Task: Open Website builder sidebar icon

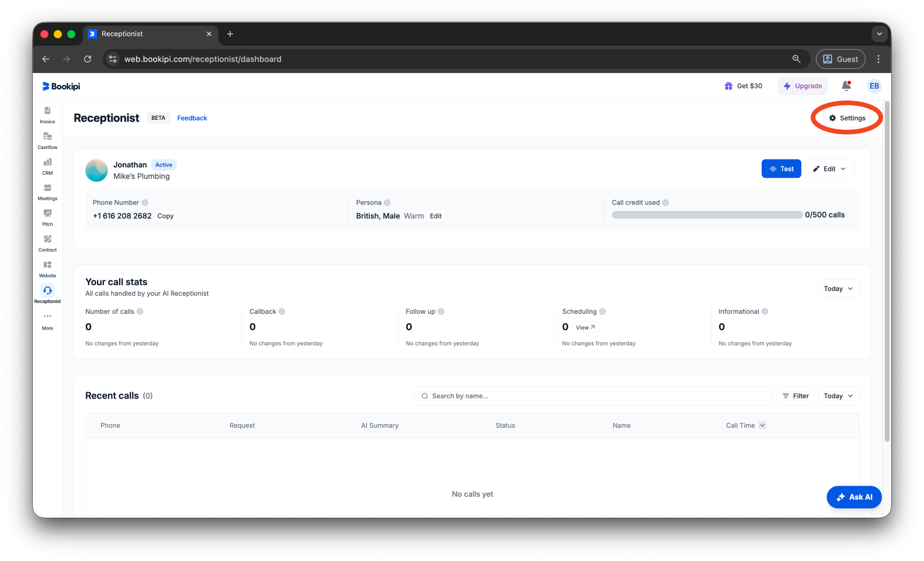Action: (47, 269)
